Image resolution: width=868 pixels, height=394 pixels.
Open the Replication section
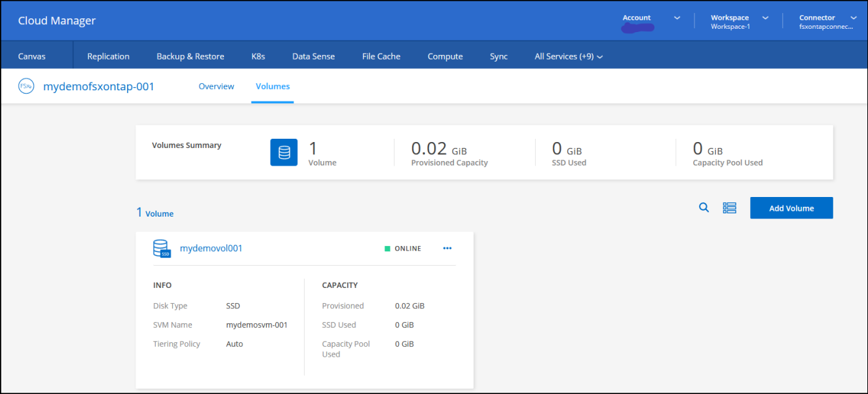pos(107,56)
